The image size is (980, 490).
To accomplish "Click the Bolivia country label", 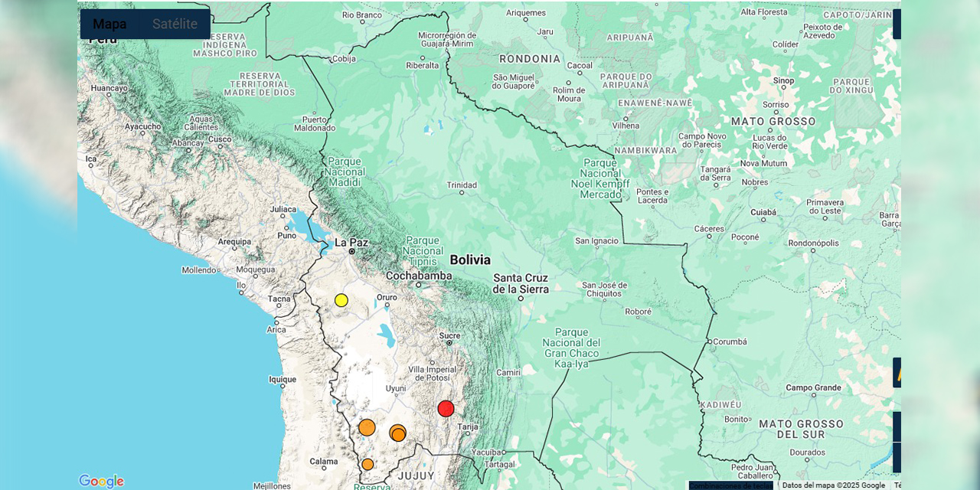I will [470, 260].
